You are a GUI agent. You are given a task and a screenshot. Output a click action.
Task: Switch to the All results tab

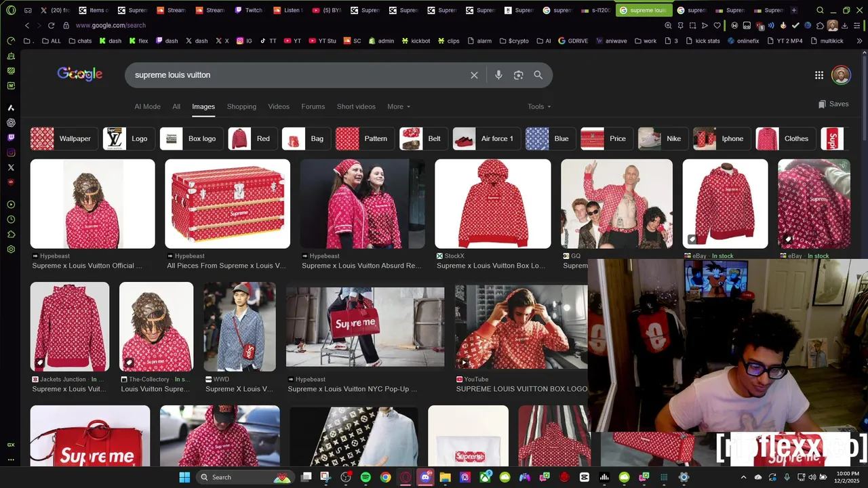tap(176, 106)
